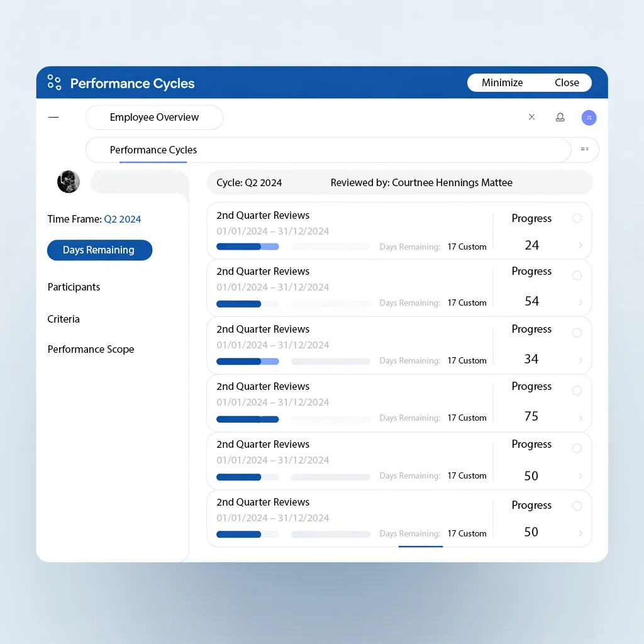Viewport: 644px width, 644px height.
Task: Open Participants in the left sidebar
Action: tap(74, 287)
